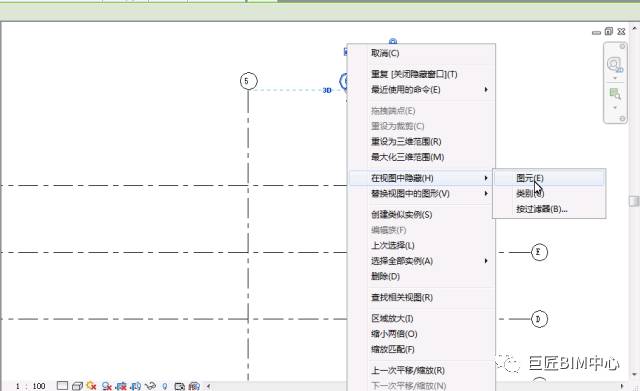Toggle the Shadows icon in view bar
This screenshot has width=640, height=391.
coord(107,386)
